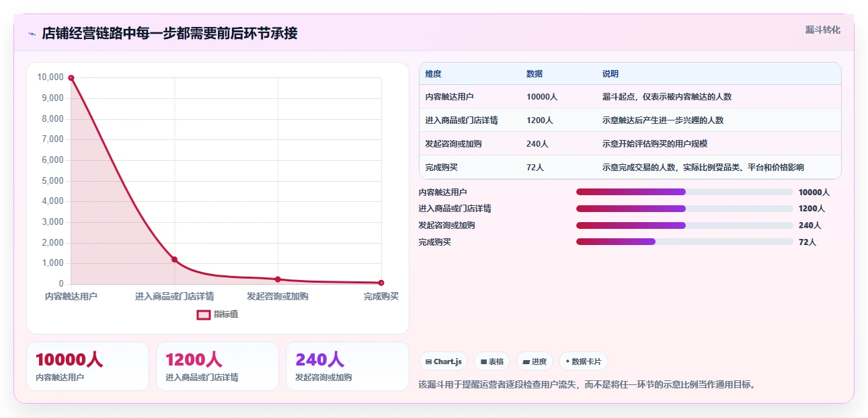Click the 内容触达用户 progress bar
Viewport: 868px width, 418px height.
point(684,192)
